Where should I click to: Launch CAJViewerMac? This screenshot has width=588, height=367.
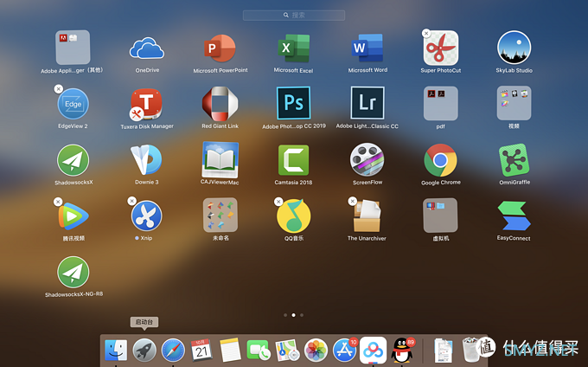point(220,159)
